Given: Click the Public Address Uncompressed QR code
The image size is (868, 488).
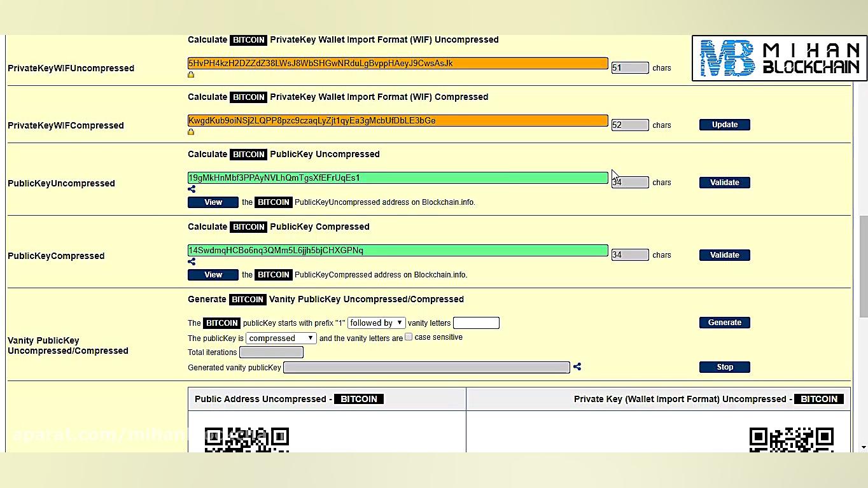Looking at the screenshot, I should [247, 440].
